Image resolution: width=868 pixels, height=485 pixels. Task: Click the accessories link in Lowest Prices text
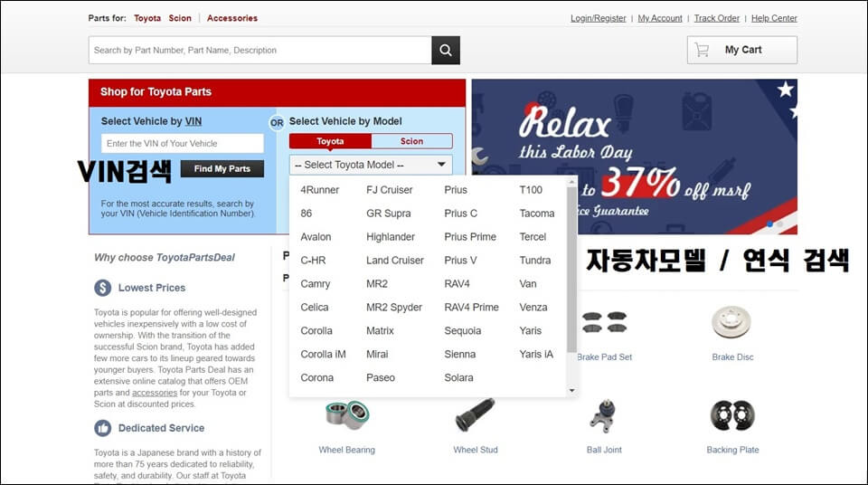[x=155, y=393]
